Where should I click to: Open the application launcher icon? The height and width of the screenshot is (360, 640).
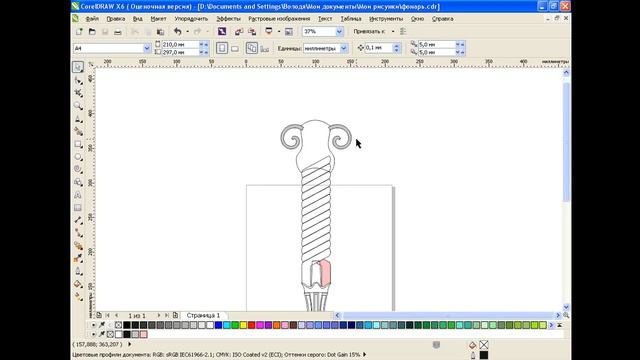coord(269,31)
